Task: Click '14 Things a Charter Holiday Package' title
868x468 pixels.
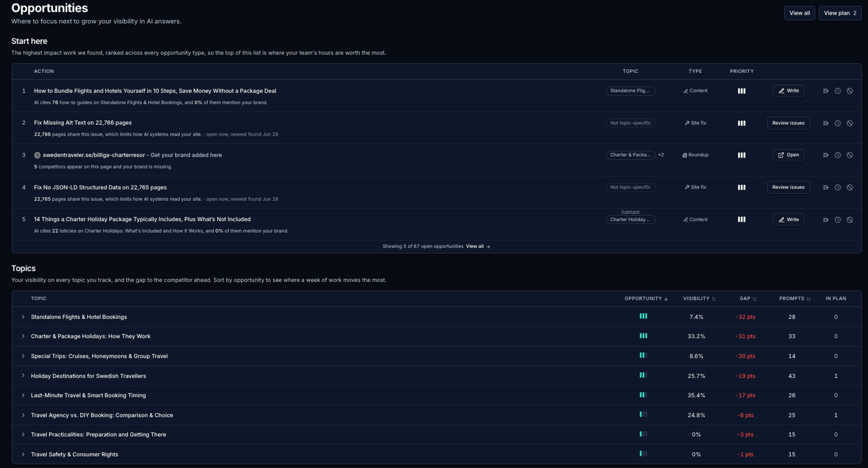Action: point(142,219)
